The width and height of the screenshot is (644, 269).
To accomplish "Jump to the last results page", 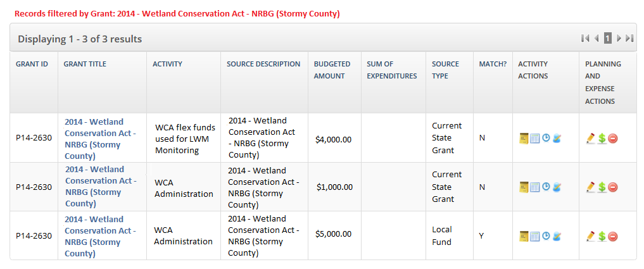I will [x=629, y=39].
